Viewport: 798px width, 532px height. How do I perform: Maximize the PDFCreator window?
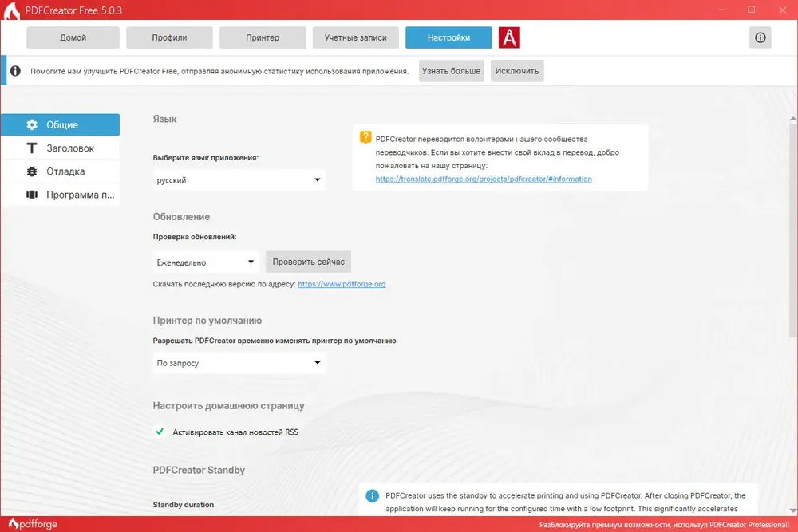point(751,10)
